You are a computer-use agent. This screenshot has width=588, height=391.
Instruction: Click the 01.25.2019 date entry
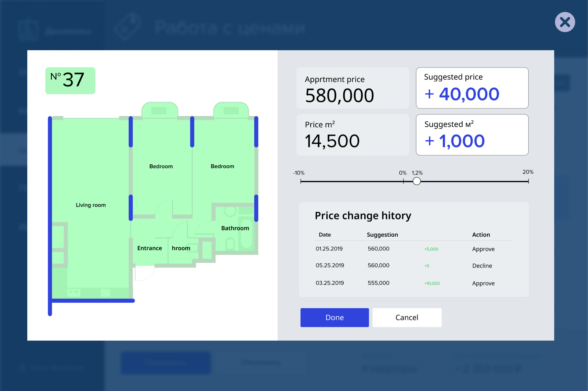[x=329, y=249]
